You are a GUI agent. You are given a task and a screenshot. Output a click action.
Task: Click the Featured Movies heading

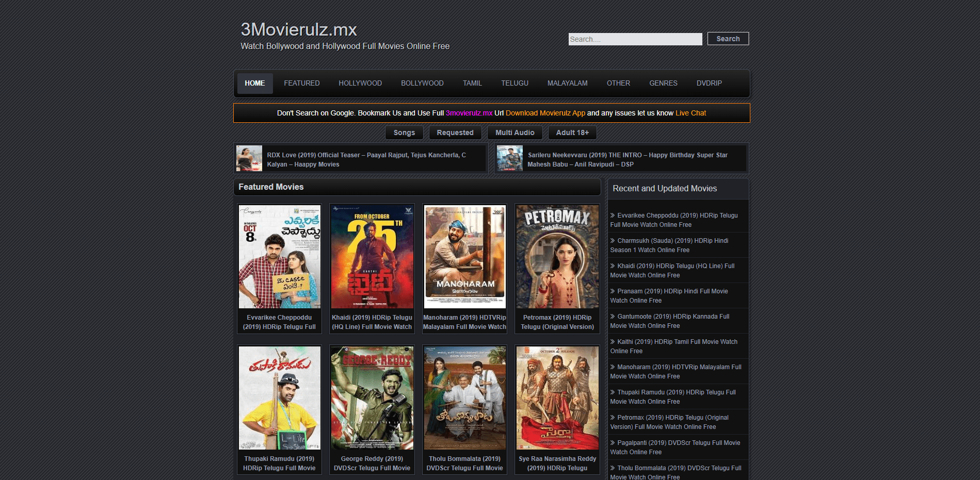coord(271,187)
